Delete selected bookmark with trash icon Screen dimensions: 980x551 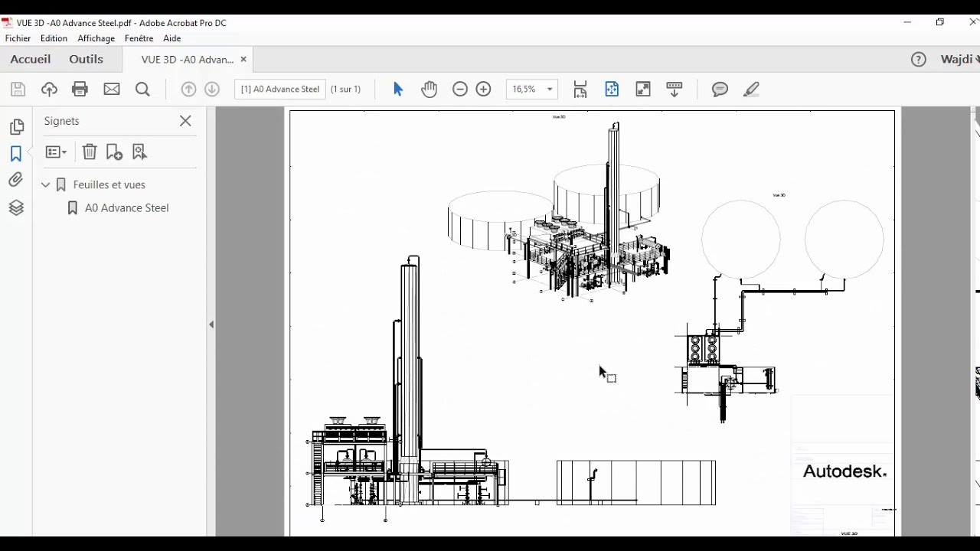[x=90, y=152]
